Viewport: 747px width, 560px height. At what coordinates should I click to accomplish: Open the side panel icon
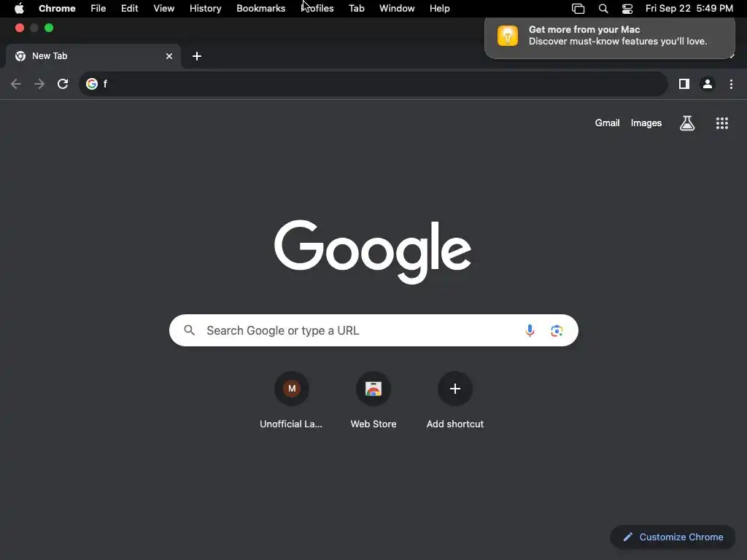click(684, 85)
